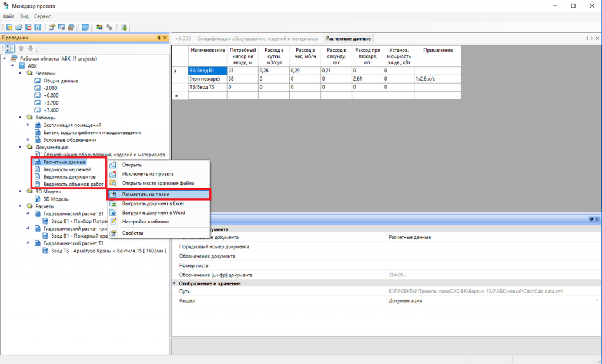Switch to the +0.000 document tab
This screenshot has width=602, height=364.
pyautogui.click(x=183, y=38)
